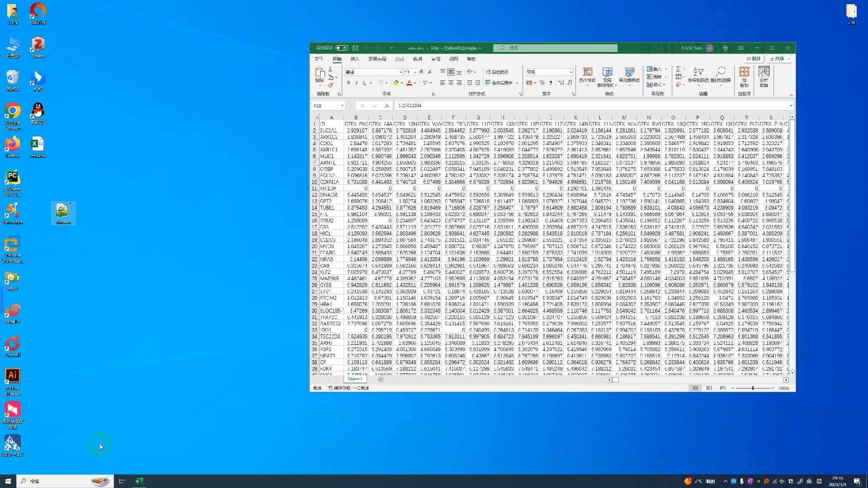Image resolution: width=868 pixels, height=488 pixels.
Task: Click the yellow fill color swatch
Action: (x=396, y=83)
